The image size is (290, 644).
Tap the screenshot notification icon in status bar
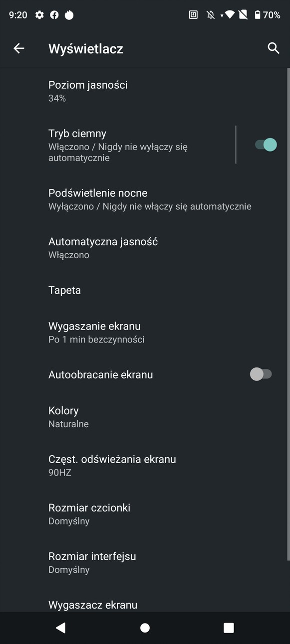tap(193, 14)
